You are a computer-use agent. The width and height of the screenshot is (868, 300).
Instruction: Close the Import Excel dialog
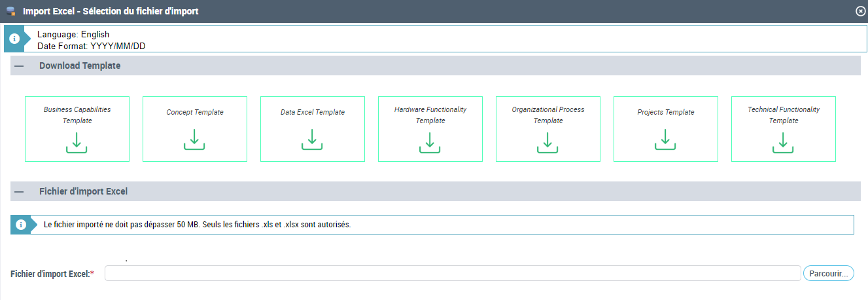[x=860, y=11]
